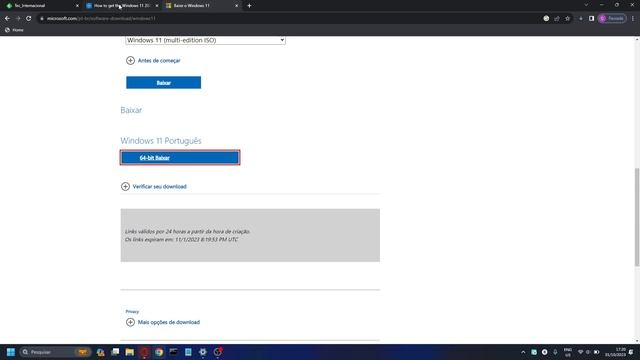
Task: Open File Explorer from the taskbar
Action: (x=130, y=352)
